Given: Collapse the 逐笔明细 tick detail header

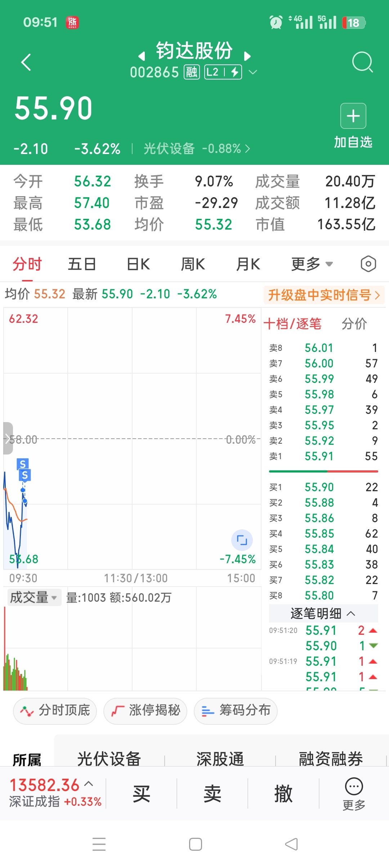Looking at the screenshot, I should [x=323, y=614].
